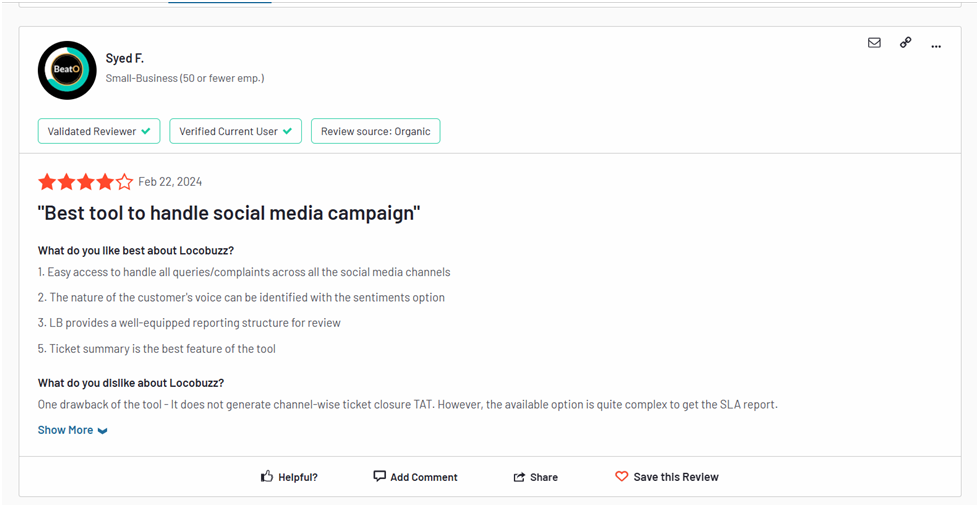Copy review link via chain icon
The width and height of the screenshot is (979, 507).
[905, 42]
